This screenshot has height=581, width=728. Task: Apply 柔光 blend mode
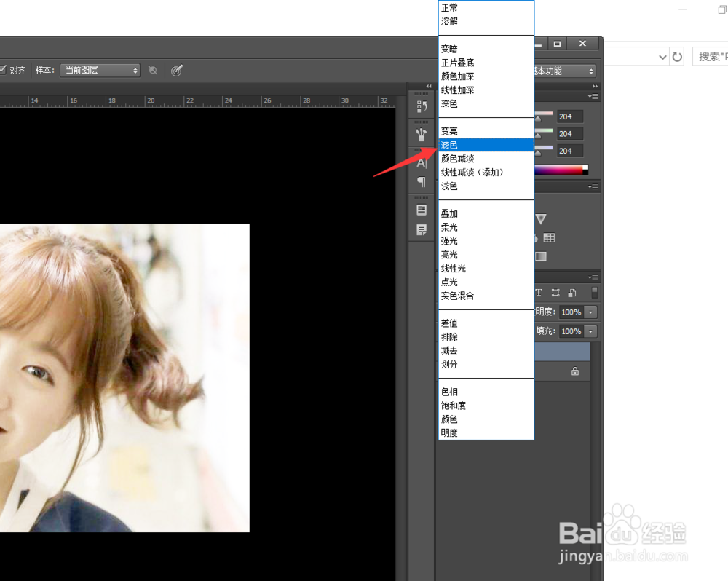pos(486,227)
